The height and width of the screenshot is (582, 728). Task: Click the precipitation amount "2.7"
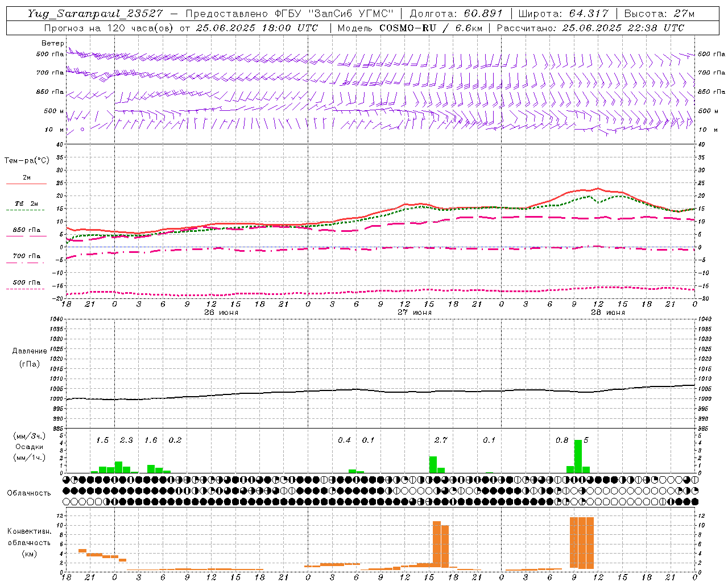[441, 440]
